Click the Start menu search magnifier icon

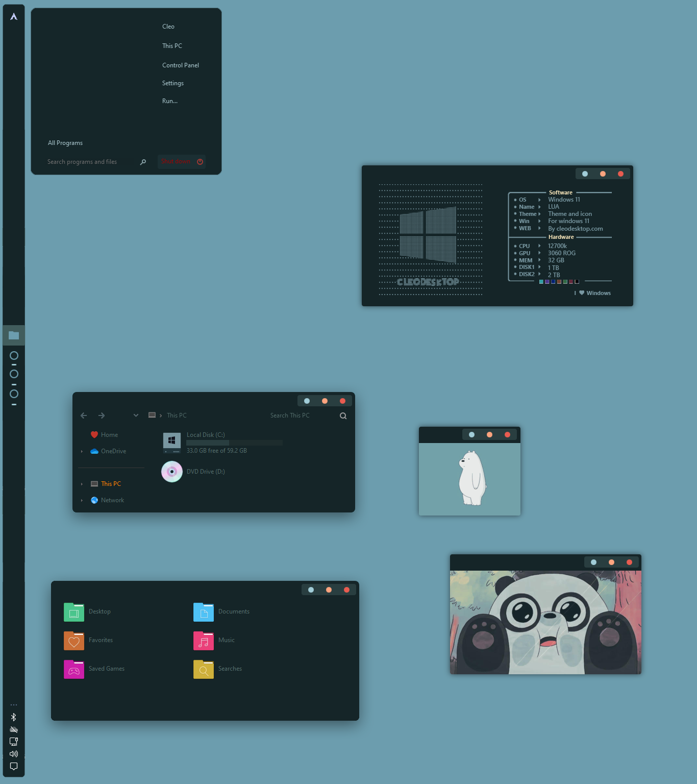pos(143,162)
